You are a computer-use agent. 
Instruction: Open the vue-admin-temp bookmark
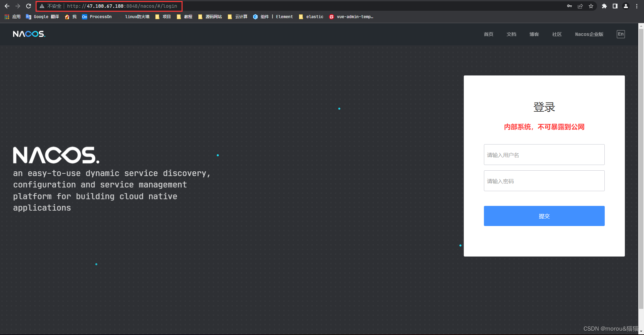[x=351, y=17]
